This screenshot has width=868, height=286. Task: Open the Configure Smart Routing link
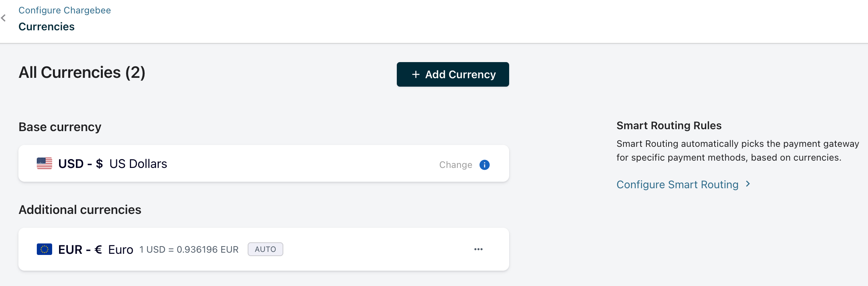[677, 185]
